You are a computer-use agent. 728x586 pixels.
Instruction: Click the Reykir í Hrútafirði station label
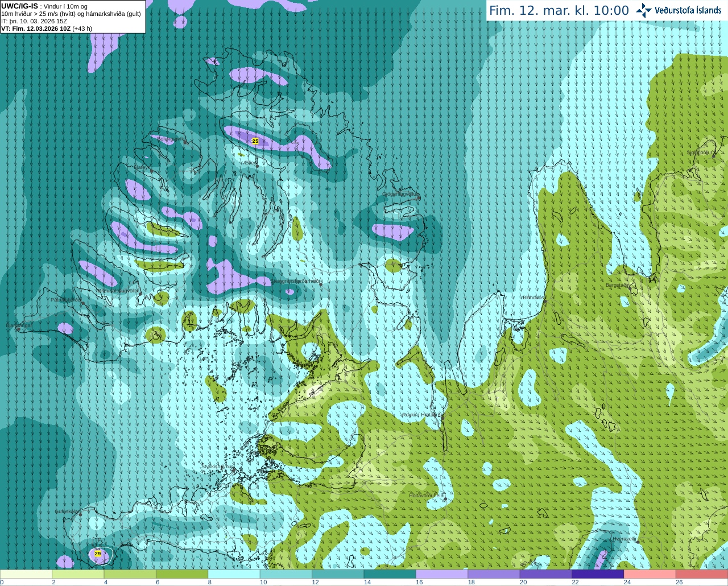point(422,415)
